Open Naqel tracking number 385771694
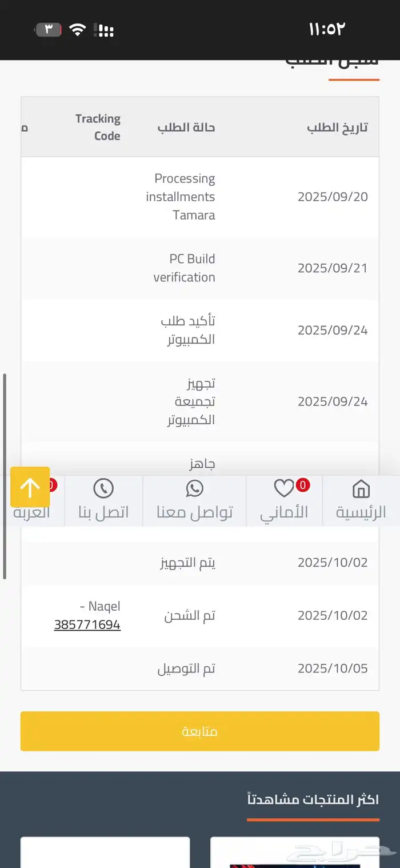The height and width of the screenshot is (868, 400). [87, 624]
